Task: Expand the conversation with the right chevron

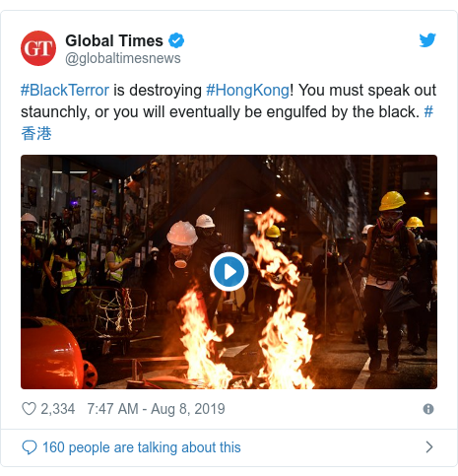Action: pos(429,447)
